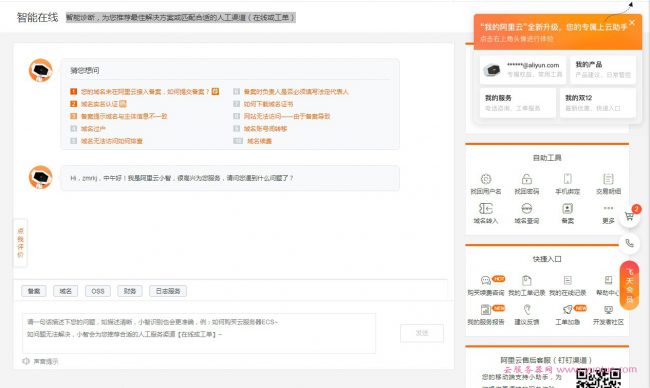This screenshot has height=388, width=650.
Task: Open the 我的服务 card
Action: point(517,102)
